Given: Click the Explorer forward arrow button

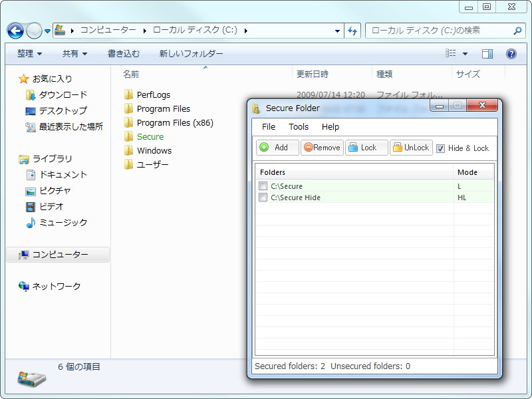Looking at the screenshot, I should [34, 31].
